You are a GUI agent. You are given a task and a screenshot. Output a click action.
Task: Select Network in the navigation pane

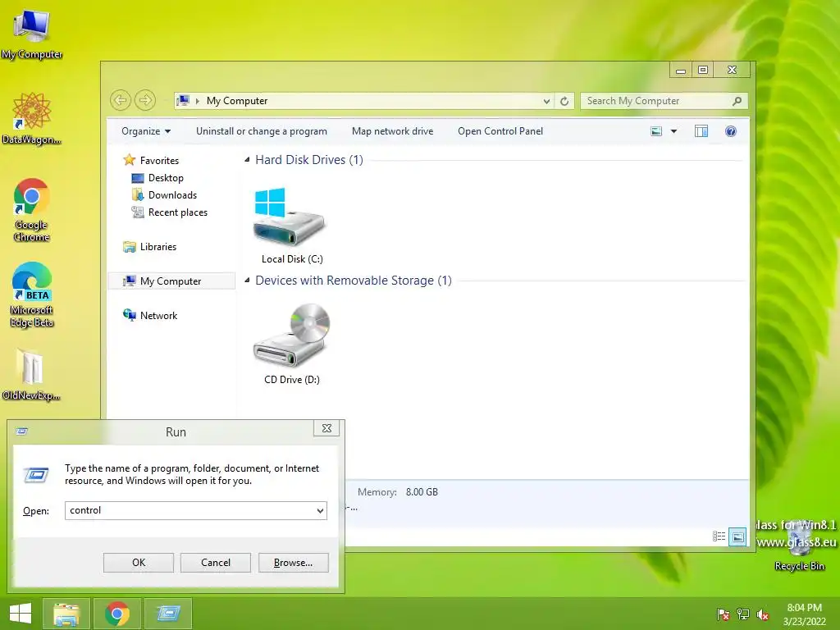[x=151, y=316]
